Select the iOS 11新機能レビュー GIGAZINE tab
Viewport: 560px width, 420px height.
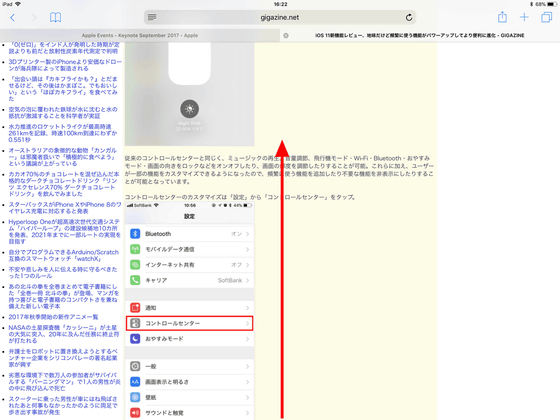coord(420,35)
